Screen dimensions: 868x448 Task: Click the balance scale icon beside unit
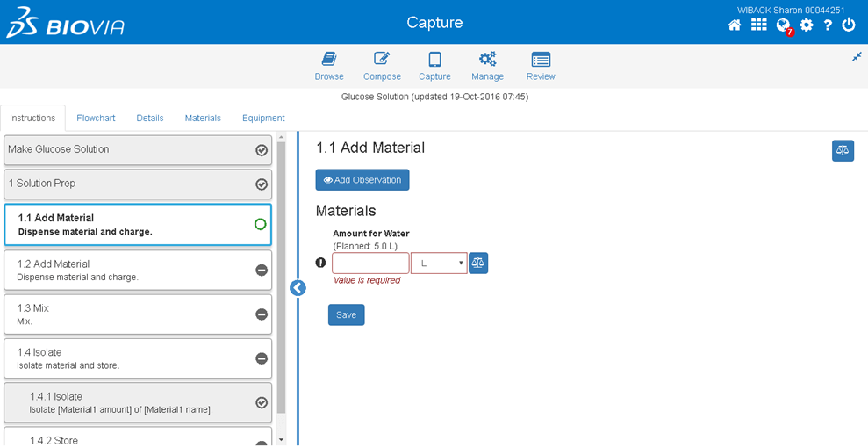pos(478,263)
